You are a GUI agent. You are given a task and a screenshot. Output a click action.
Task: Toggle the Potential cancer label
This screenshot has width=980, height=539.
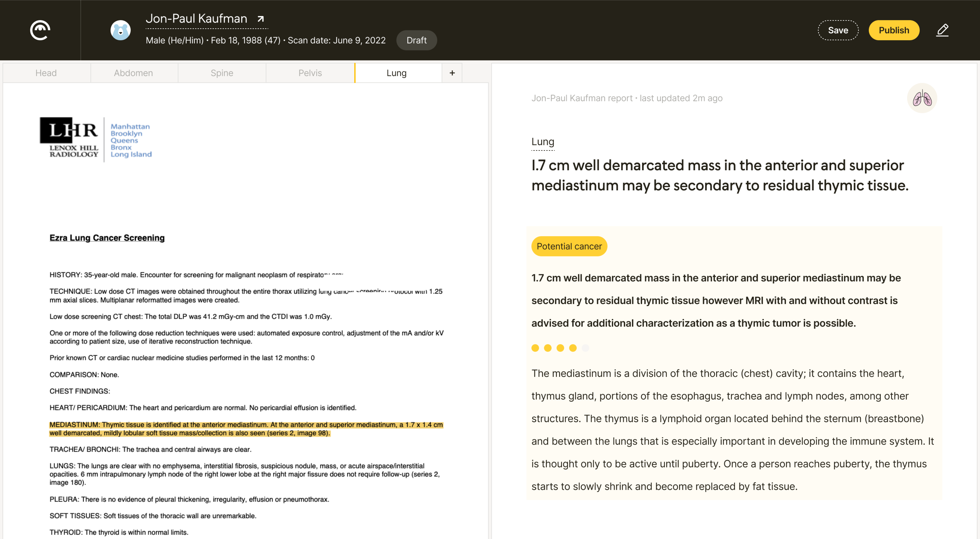tap(569, 246)
